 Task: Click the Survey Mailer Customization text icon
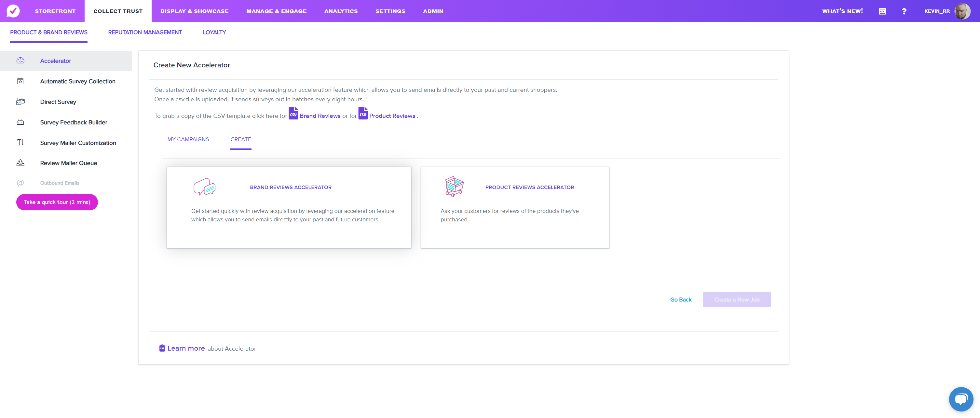pyautogui.click(x=20, y=142)
